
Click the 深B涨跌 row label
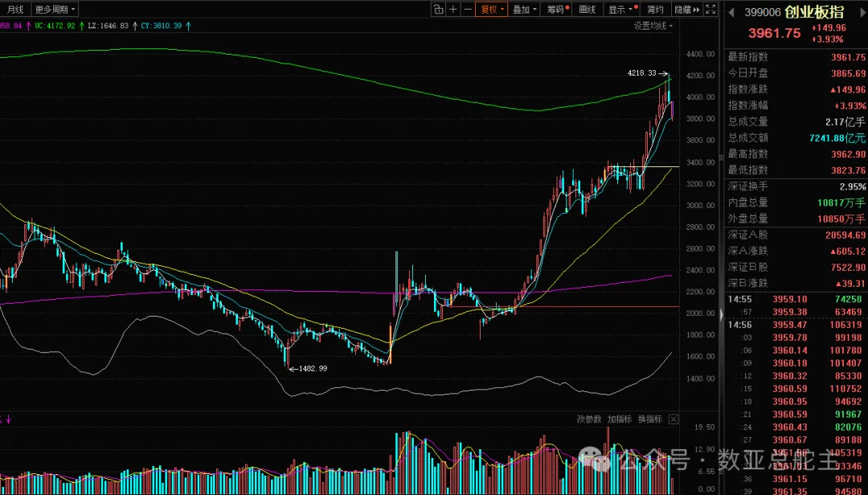pyautogui.click(x=748, y=283)
